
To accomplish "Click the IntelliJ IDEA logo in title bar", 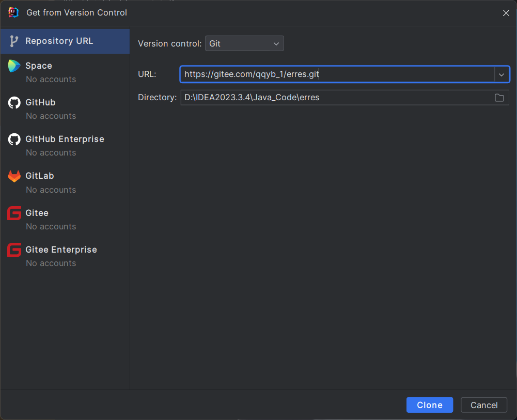I will (13, 12).
